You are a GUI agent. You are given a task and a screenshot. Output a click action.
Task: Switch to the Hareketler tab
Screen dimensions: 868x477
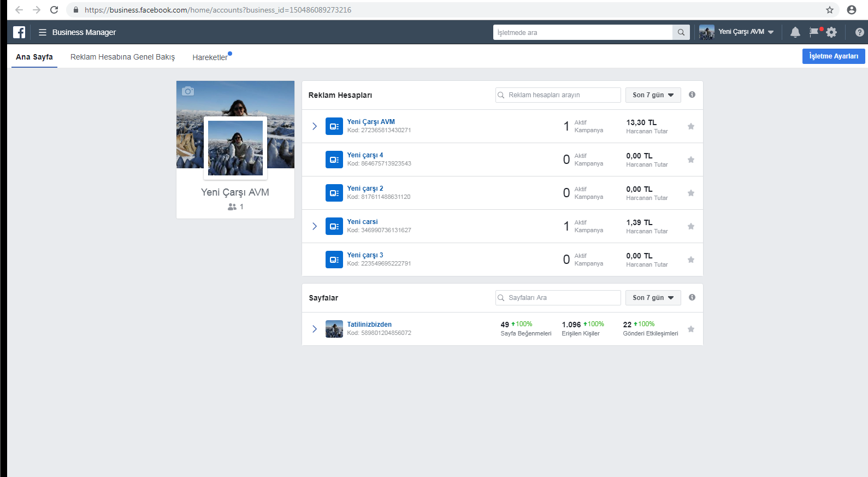pyautogui.click(x=210, y=57)
